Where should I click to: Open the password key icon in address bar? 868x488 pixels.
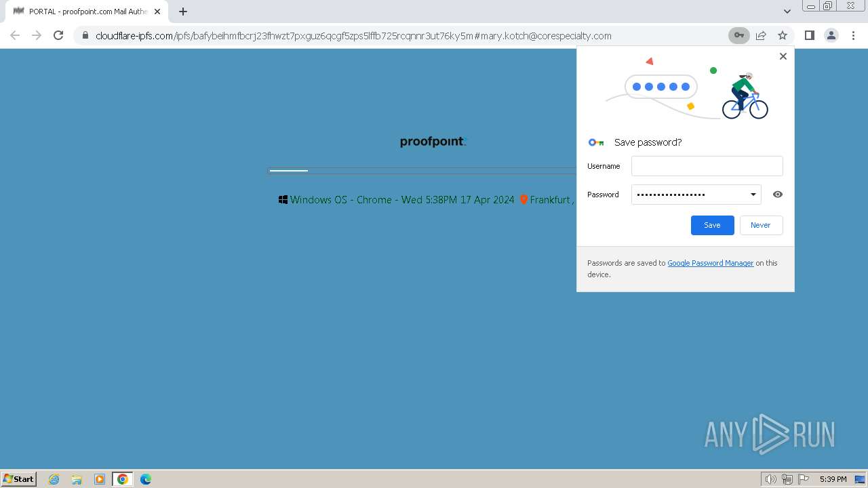[x=739, y=35]
